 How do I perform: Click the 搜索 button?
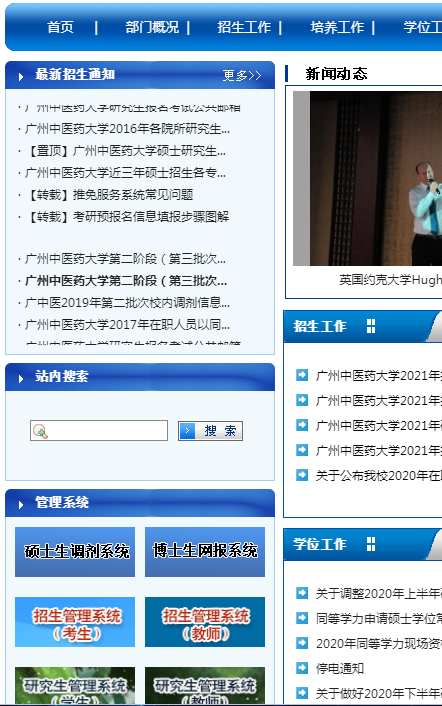click(x=210, y=431)
